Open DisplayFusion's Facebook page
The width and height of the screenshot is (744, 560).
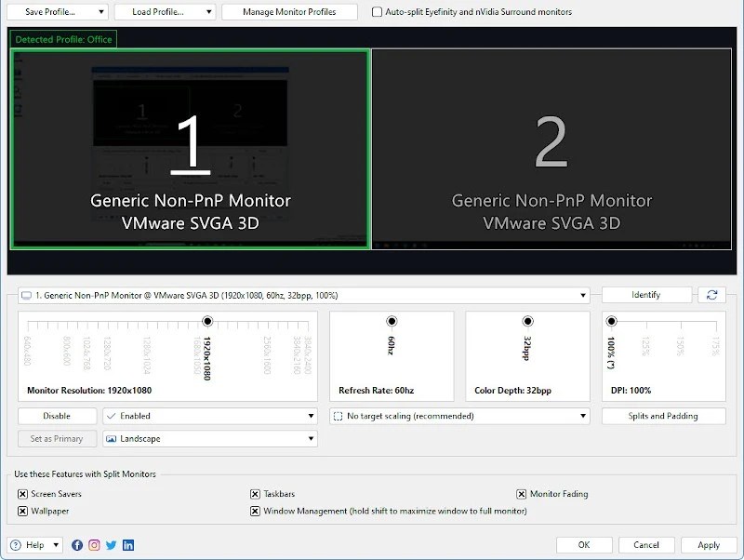76,546
